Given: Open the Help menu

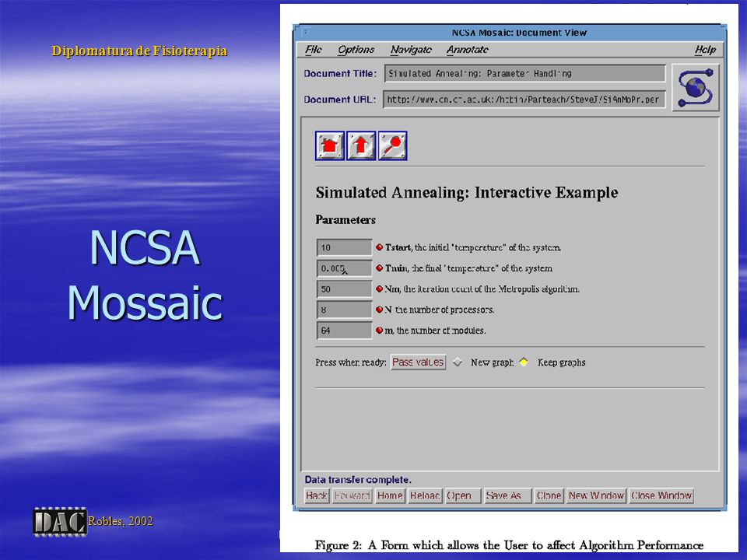Looking at the screenshot, I should pyautogui.click(x=705, y=50).
